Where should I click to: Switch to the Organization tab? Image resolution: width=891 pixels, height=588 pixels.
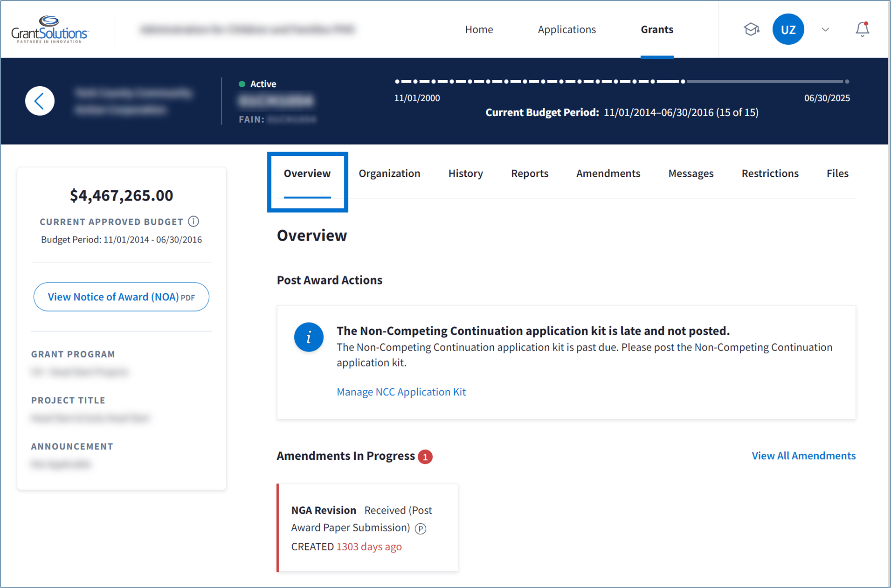389,173
